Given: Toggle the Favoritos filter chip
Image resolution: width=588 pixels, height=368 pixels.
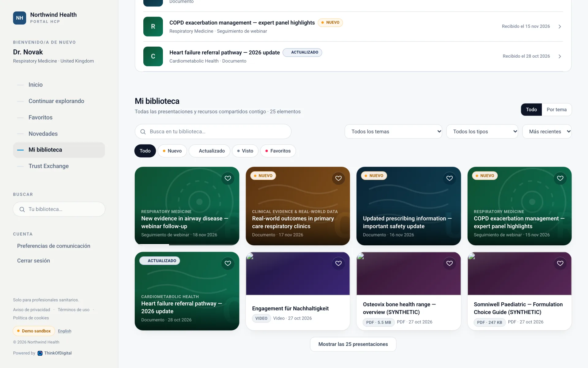Looking at the screenshot, I should (x=278, y=151).
